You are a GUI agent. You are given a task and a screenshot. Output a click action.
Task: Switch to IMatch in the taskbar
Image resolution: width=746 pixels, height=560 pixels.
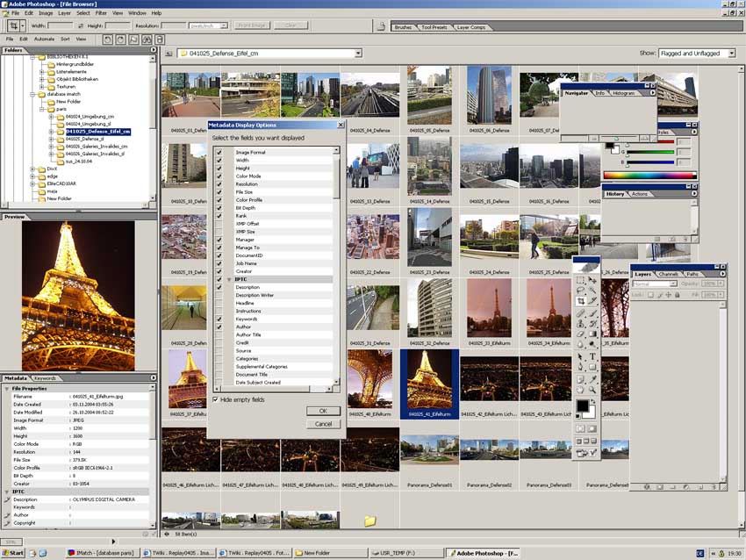click(x=104, y=553)
